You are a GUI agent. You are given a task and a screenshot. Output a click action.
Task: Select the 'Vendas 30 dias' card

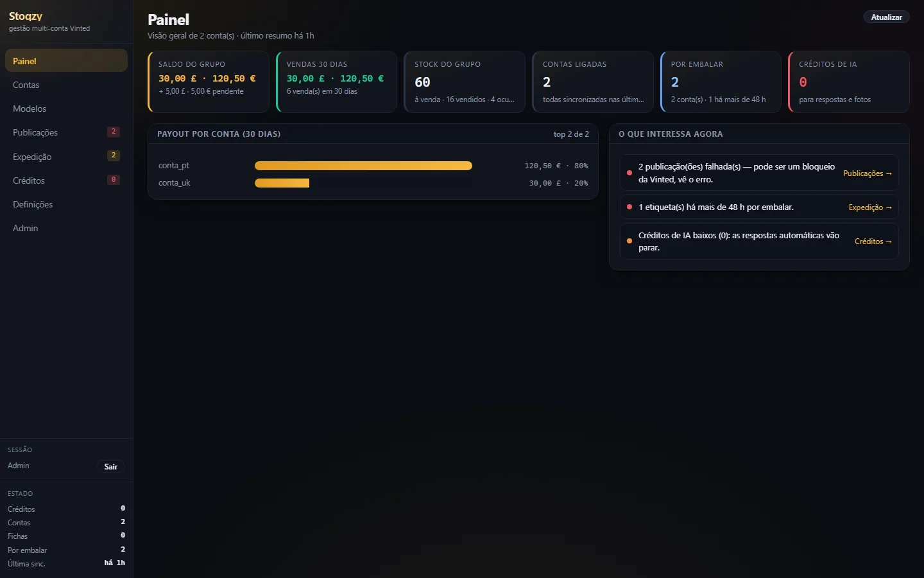pos(336,82)
